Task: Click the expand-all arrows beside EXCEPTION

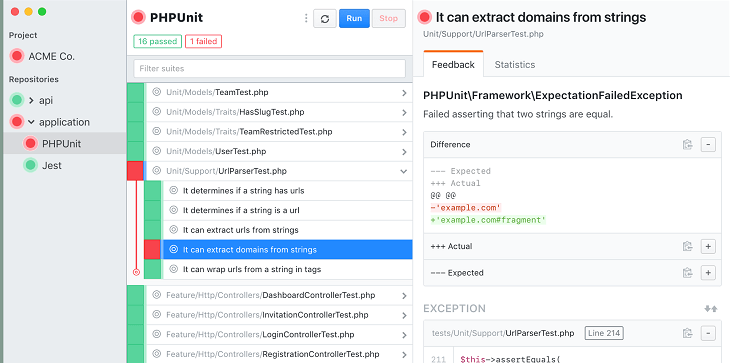Action: [x=710, y=309]
